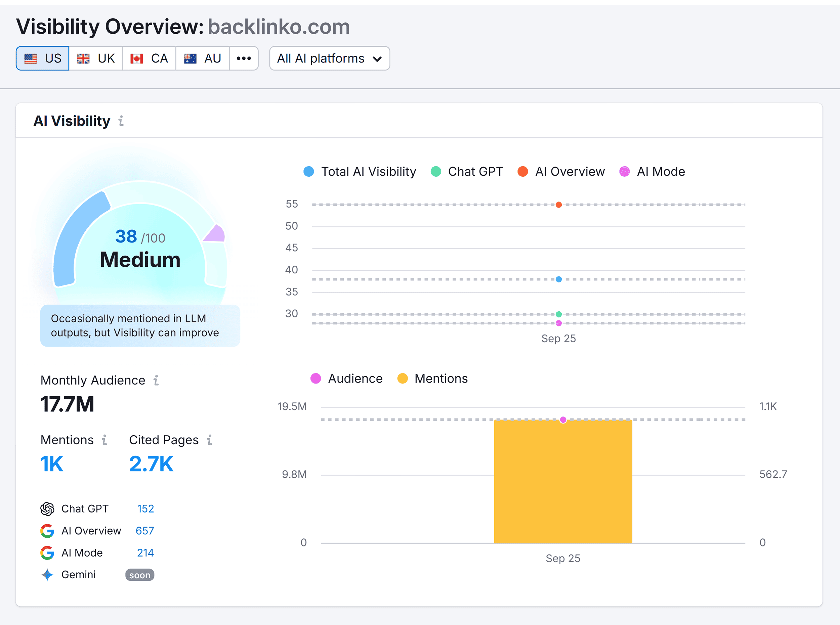Click the Google AI Overview icon
Image resolution: width=840 pixels, height=625 pixels.
[x=47, y=530]
